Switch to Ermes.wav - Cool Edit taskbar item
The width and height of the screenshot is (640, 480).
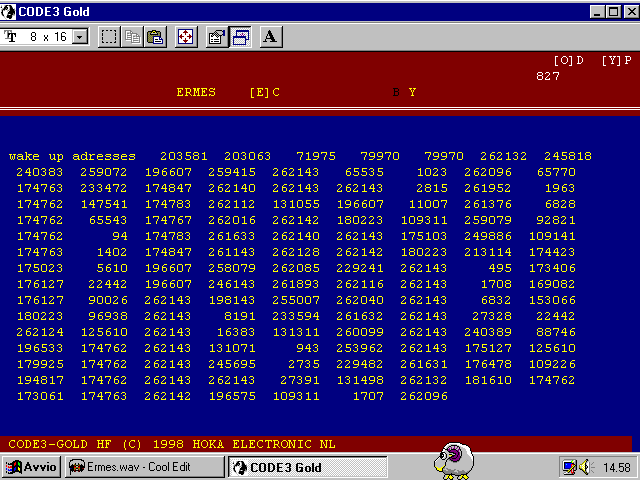tap(144, 467)
